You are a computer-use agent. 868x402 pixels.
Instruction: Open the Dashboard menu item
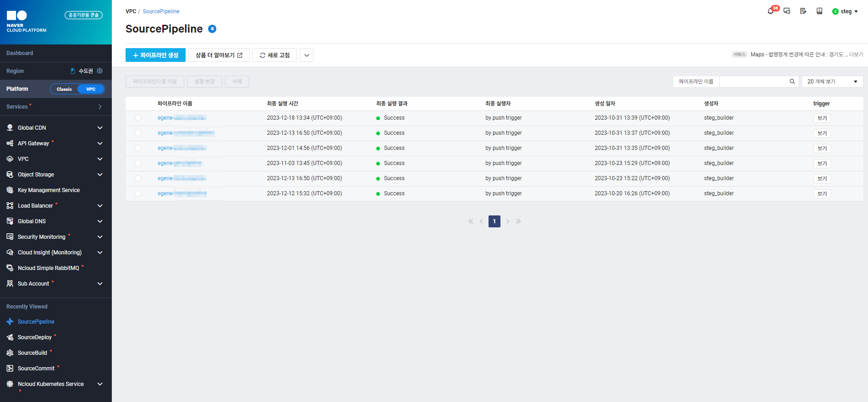coord(20,53)
